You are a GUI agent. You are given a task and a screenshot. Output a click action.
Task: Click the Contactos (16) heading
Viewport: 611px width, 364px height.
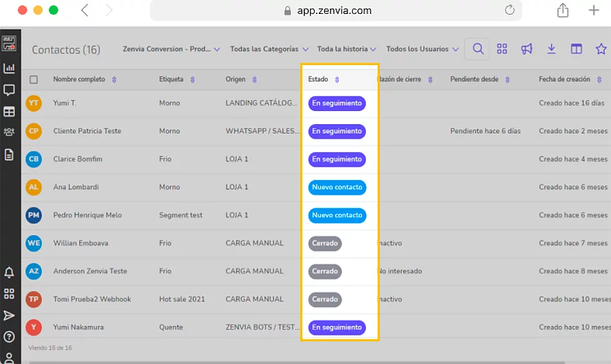66,50
